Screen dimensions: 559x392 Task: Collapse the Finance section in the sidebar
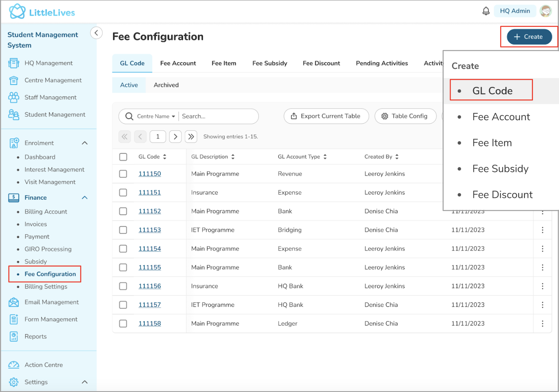[85, 198]
